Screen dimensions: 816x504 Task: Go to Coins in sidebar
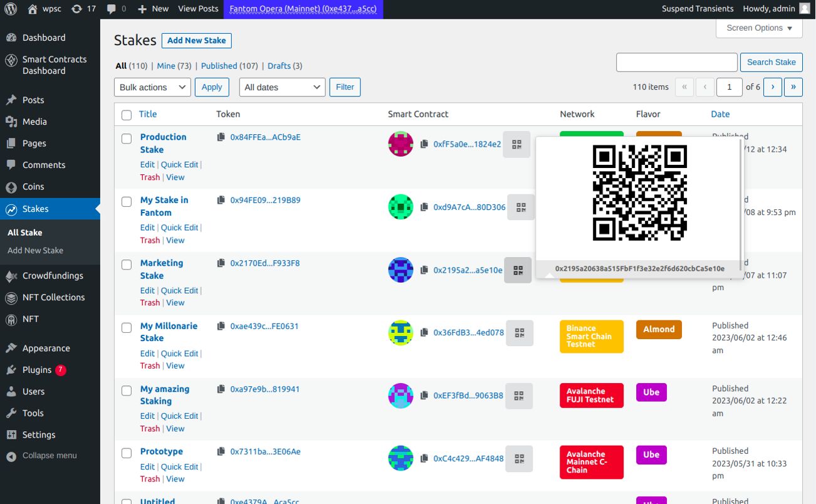tap(50, 187)
